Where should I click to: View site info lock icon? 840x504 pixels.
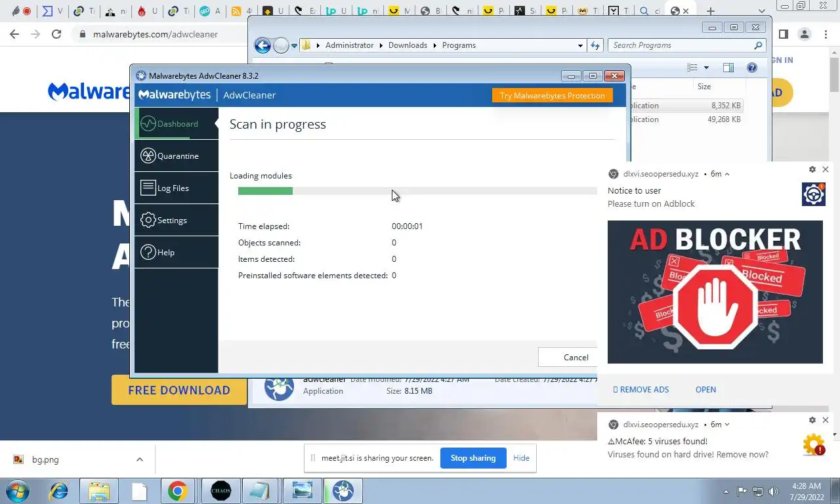pos(83,34)
